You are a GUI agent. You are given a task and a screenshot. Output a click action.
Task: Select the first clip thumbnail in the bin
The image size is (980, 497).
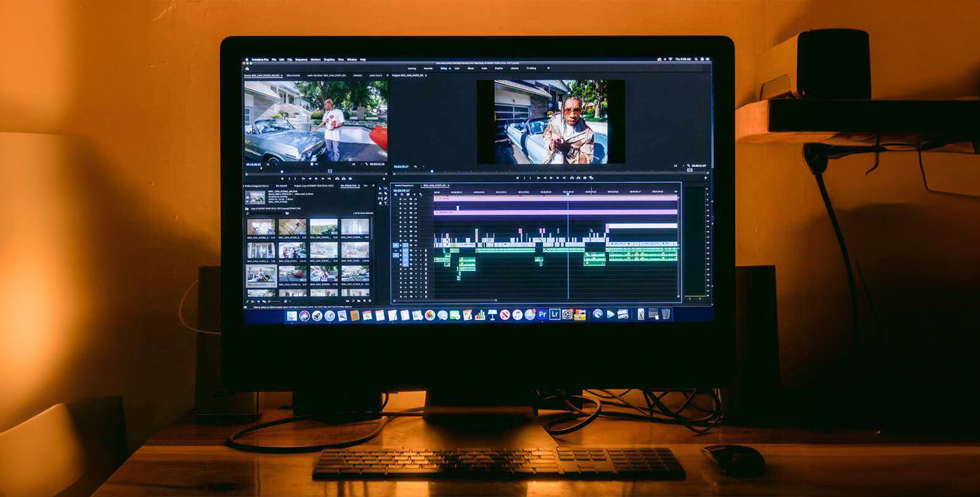pos(261,227)
